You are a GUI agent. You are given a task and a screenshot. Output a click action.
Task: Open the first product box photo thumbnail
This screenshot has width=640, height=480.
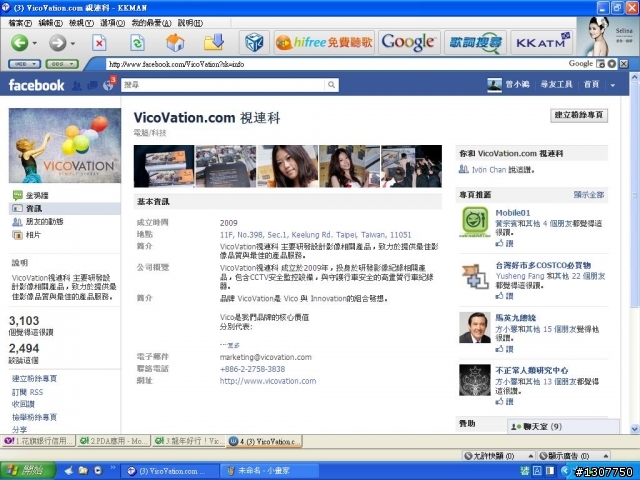coord(164,166)
